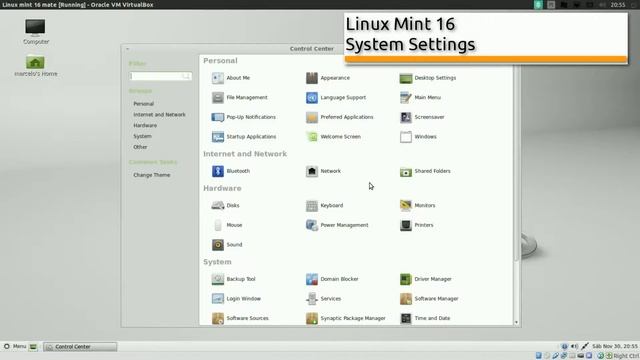The image size is (640, 360).
Task: Click the scrollbar down arrow in Control Center
Action: [x=516, y=322]
